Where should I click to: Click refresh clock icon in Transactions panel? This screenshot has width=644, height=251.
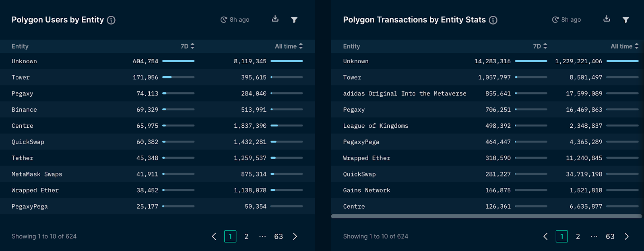tap(555, 20)
